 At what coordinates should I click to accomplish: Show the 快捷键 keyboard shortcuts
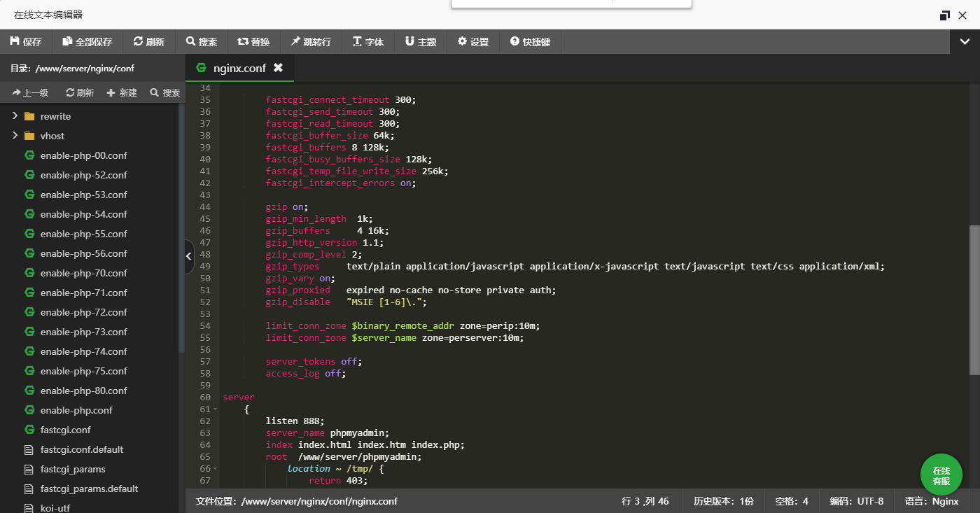[531, 42]
